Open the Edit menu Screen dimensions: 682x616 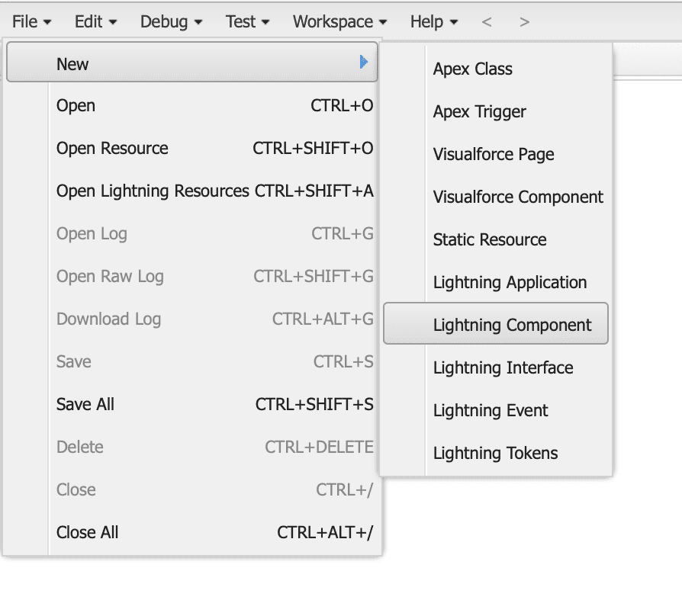tap(95, 22)
